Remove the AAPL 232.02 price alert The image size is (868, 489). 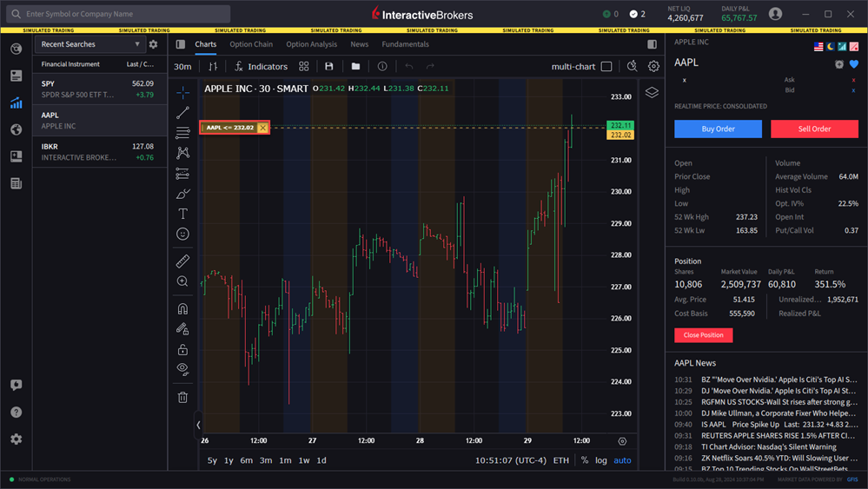point(263,128)
